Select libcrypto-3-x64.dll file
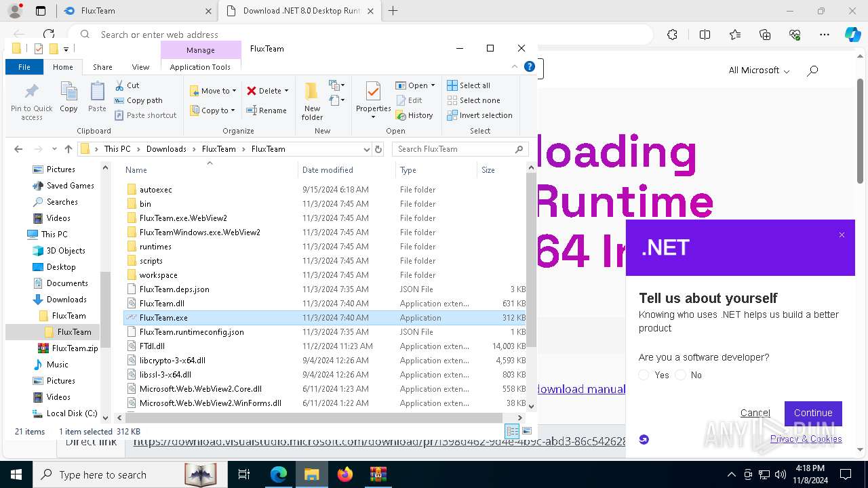The height and width of the screenshot is (488, 868). (x=325, y=361)
